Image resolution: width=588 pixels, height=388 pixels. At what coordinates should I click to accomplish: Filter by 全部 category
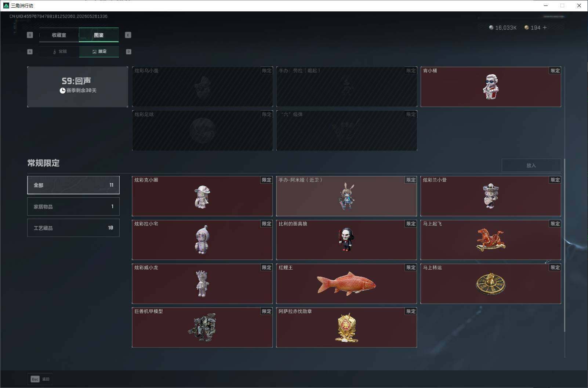[x=73, y=185]
